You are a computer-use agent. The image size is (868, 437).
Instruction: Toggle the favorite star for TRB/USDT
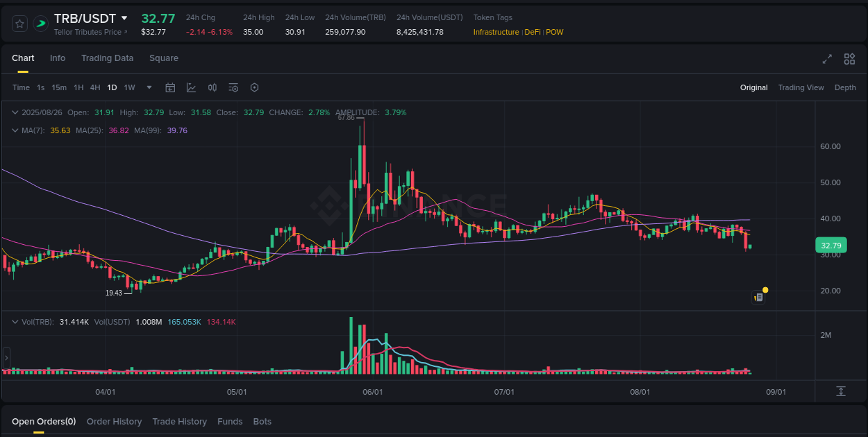pos(19,23)
